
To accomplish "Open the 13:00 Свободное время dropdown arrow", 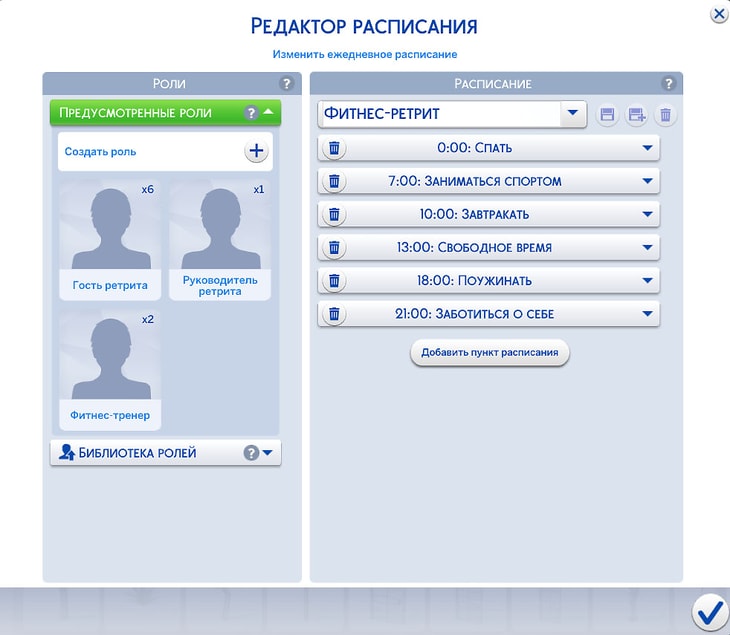I will coord(647,247).
